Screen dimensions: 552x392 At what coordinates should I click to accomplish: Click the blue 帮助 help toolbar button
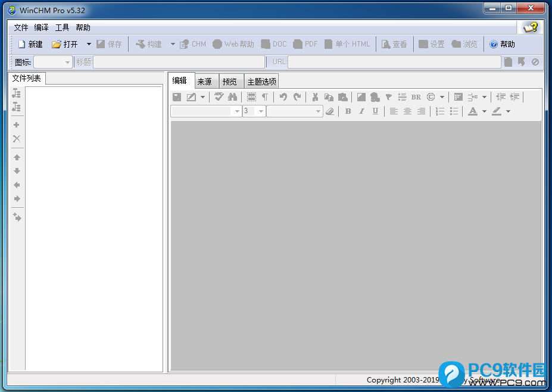coord(503,44)
